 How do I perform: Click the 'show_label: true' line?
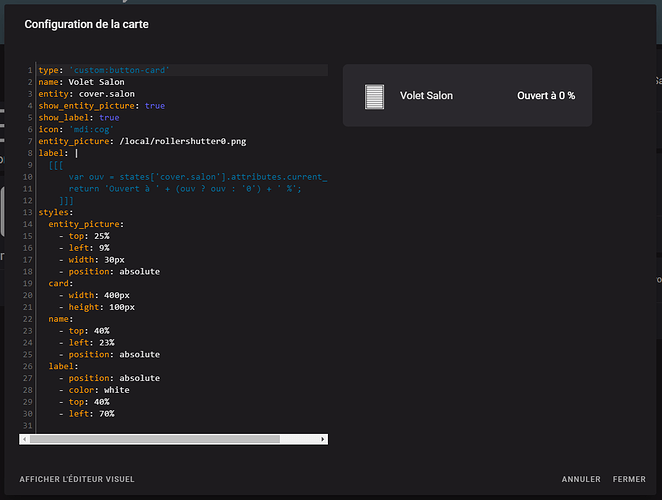tap(79, 117)
